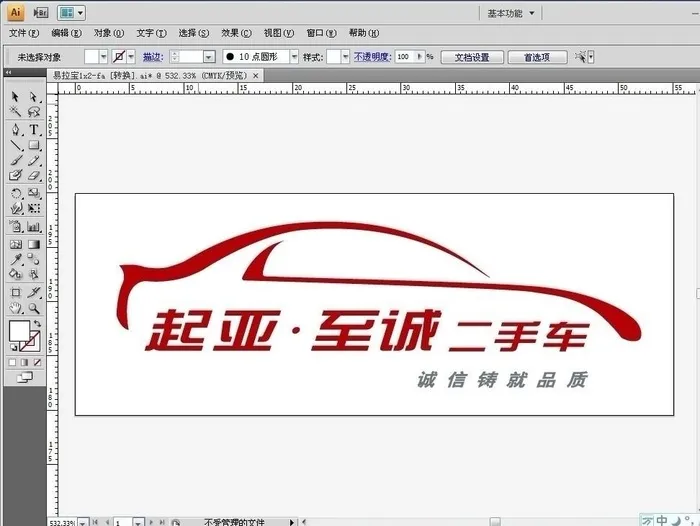Select the Paintbrush tool
The width and height of the screenshot is (700, 526).
point(15,161)
